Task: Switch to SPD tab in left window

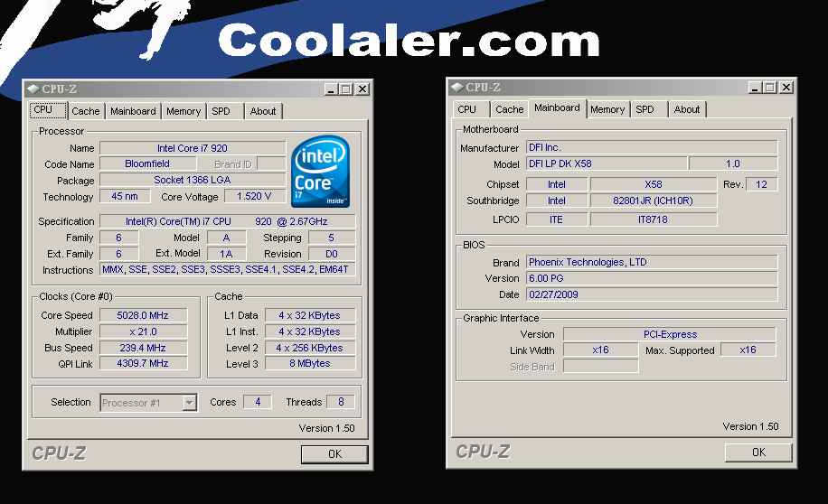Action: click(225, 111)
